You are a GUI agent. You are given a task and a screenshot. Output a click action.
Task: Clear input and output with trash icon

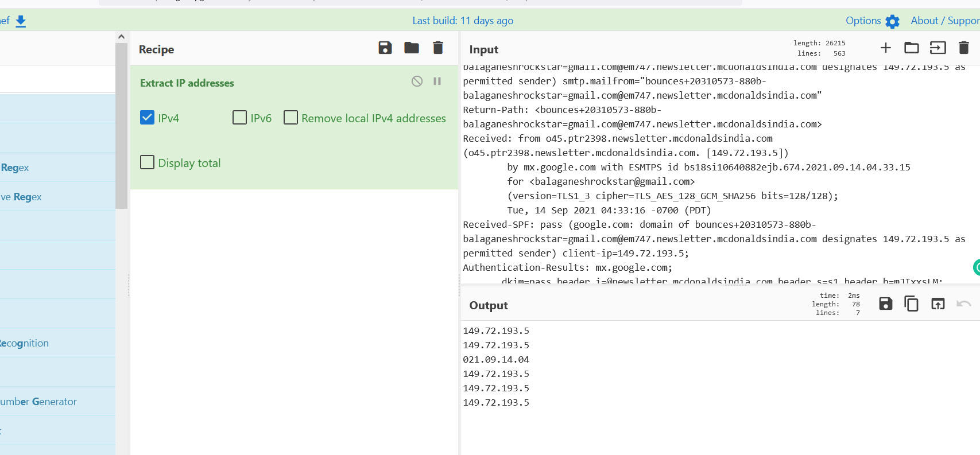click(x=964, y=48)
